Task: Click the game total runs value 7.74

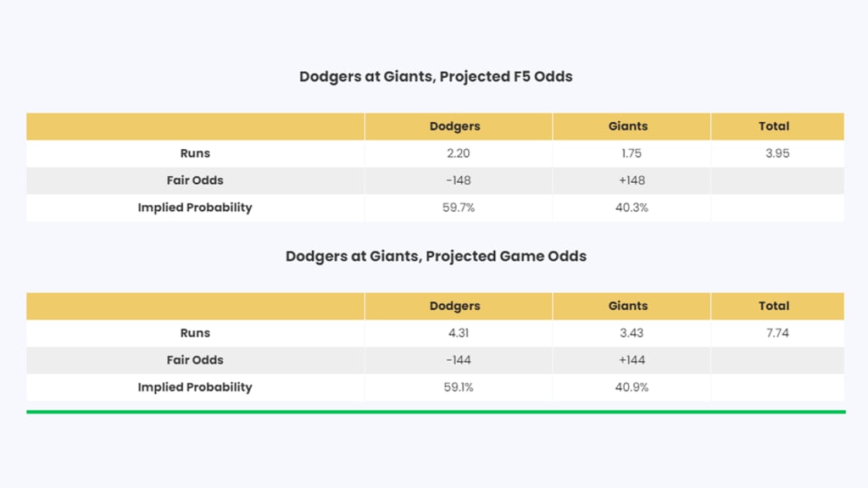Action: tap(777, 333)
